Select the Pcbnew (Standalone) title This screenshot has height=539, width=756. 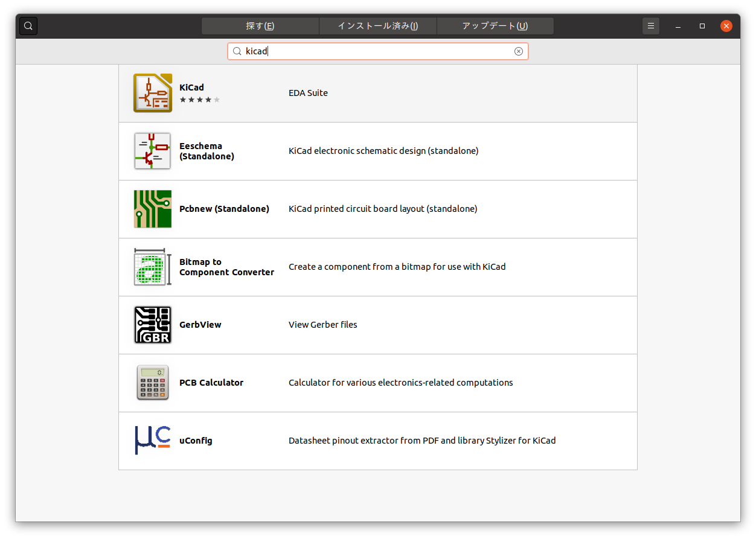tap(224, 209)
